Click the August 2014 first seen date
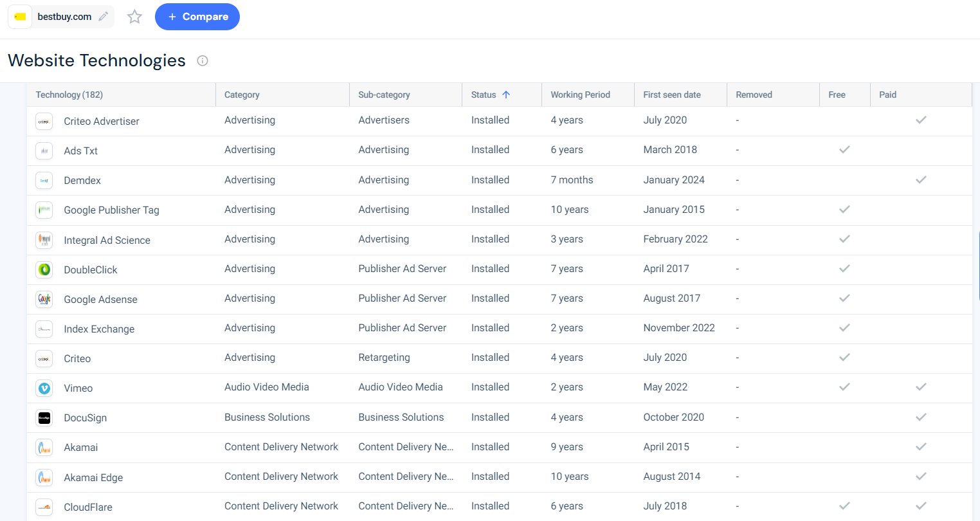Screen dimensions: 980x521 [672, 476]
